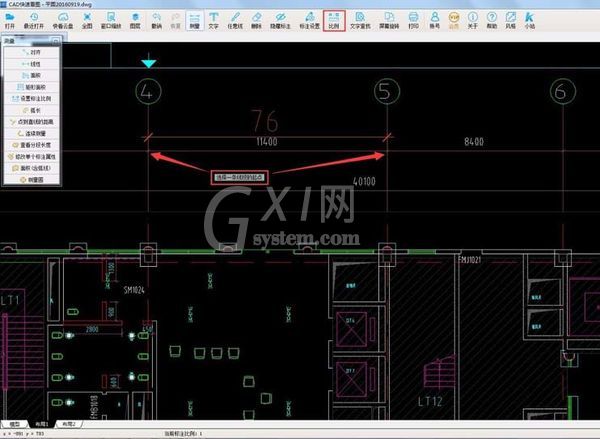Choose the 删除 eraser tool

(x=256, y=20)
